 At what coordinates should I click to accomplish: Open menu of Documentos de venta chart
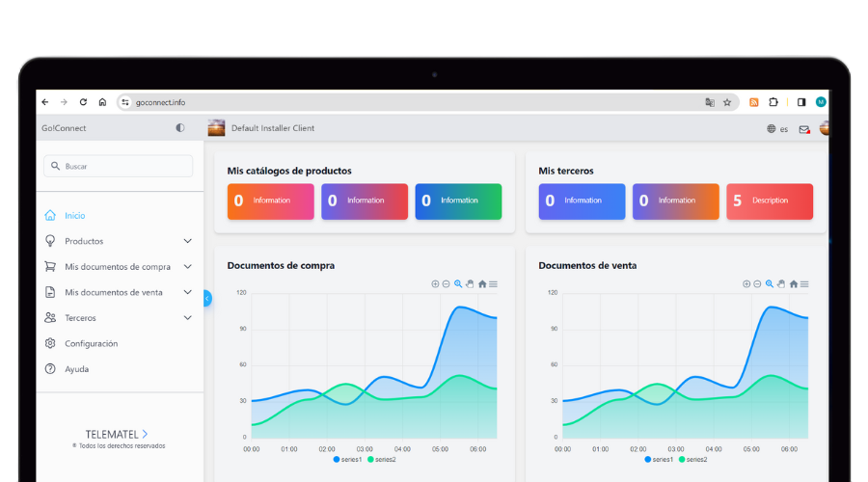click(x=804, y=283)
